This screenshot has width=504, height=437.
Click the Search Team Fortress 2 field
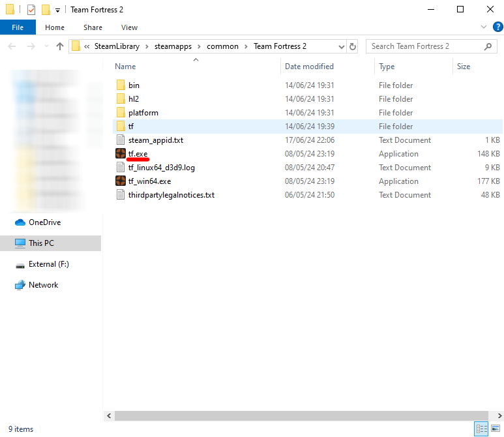coord(432,46)
